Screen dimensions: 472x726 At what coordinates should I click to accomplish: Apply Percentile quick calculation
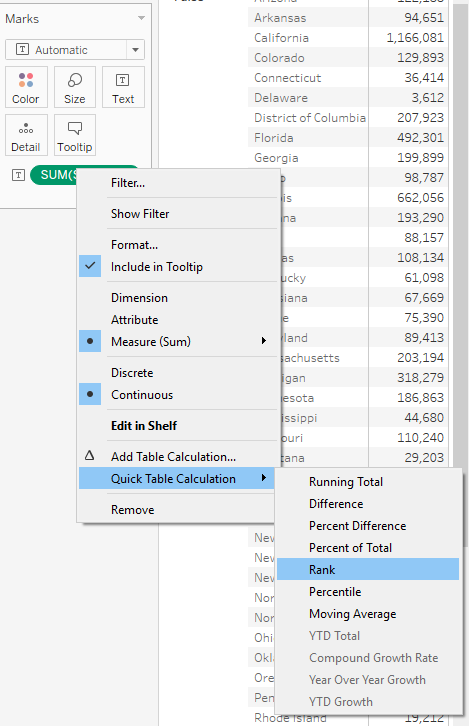pos(335,592)
